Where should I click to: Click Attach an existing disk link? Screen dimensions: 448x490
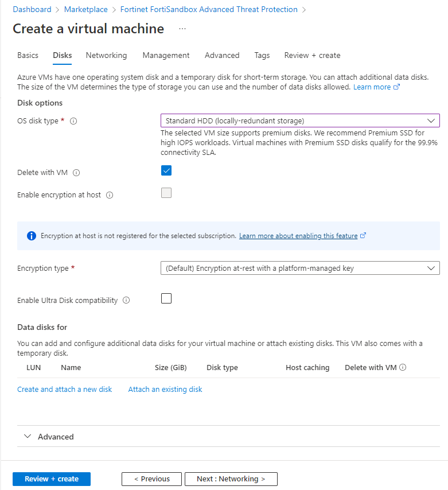tap(165, 390)
